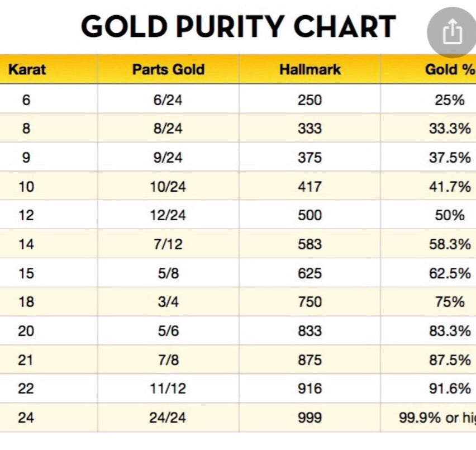Click hallmark value 999
This screenshot has width=476, height=450.
(x=310, y=418)
